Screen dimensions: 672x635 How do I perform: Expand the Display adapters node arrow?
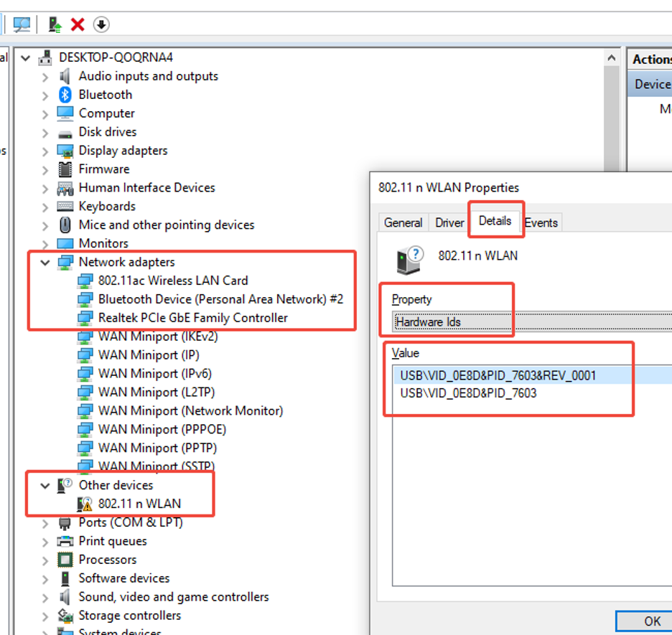coord(45,151)
